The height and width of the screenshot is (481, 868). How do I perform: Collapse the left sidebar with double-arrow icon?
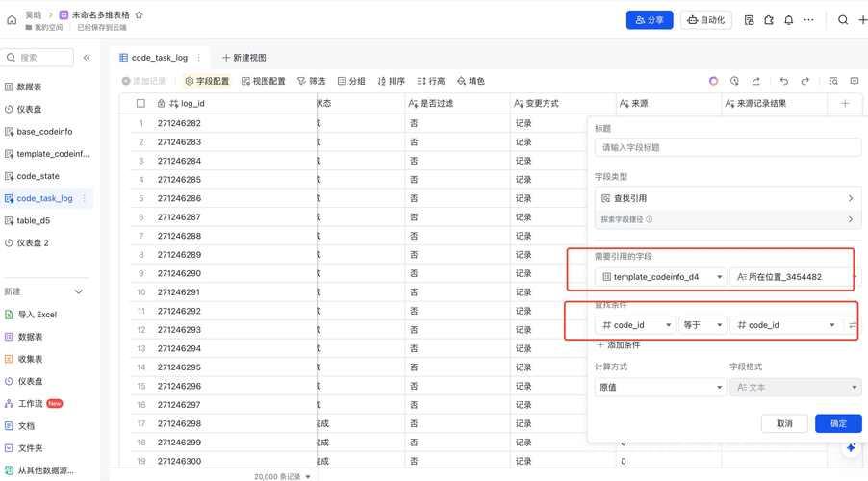coord(87,58)
